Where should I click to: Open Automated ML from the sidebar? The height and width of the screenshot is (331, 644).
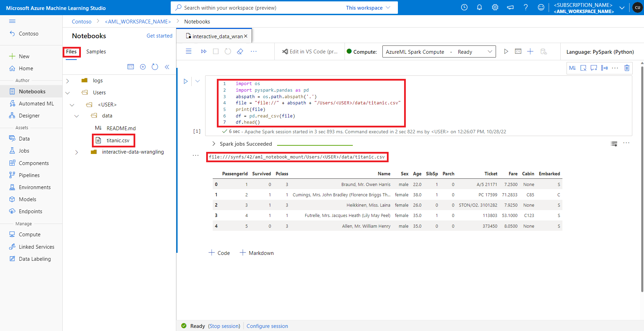pyautogui.click(x=36, y=103)
